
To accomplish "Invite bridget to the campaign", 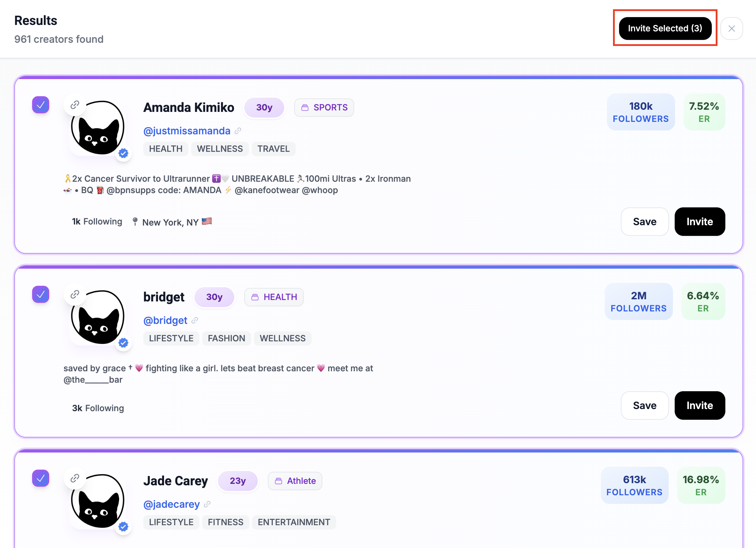I will (x=700, y=405).
